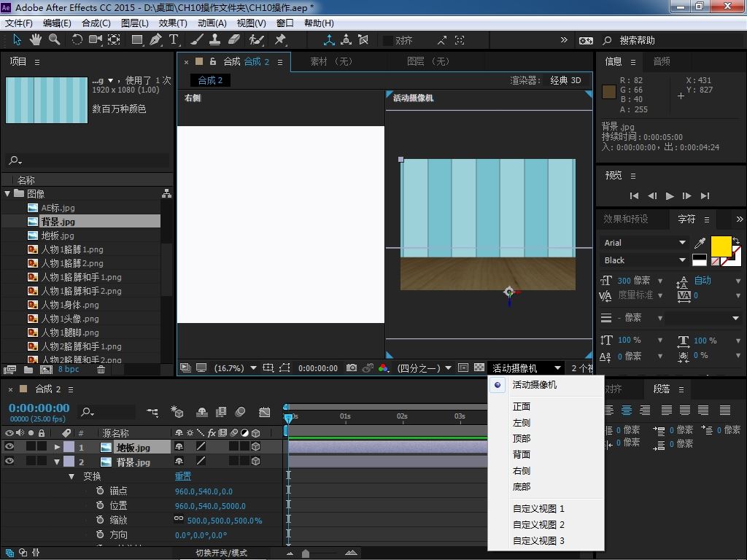Select the Hand tool
747x560 pixels.
coord(35,40)
